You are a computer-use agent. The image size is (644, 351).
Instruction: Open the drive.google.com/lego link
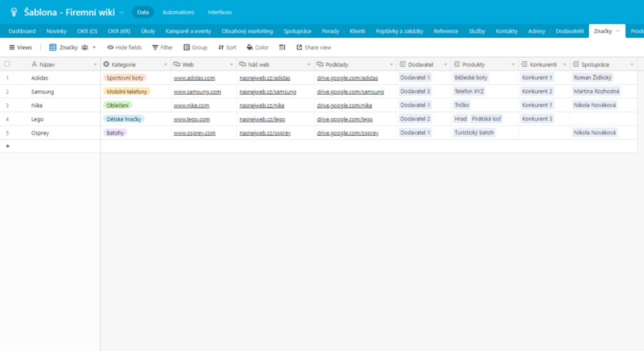coord(345,120)
